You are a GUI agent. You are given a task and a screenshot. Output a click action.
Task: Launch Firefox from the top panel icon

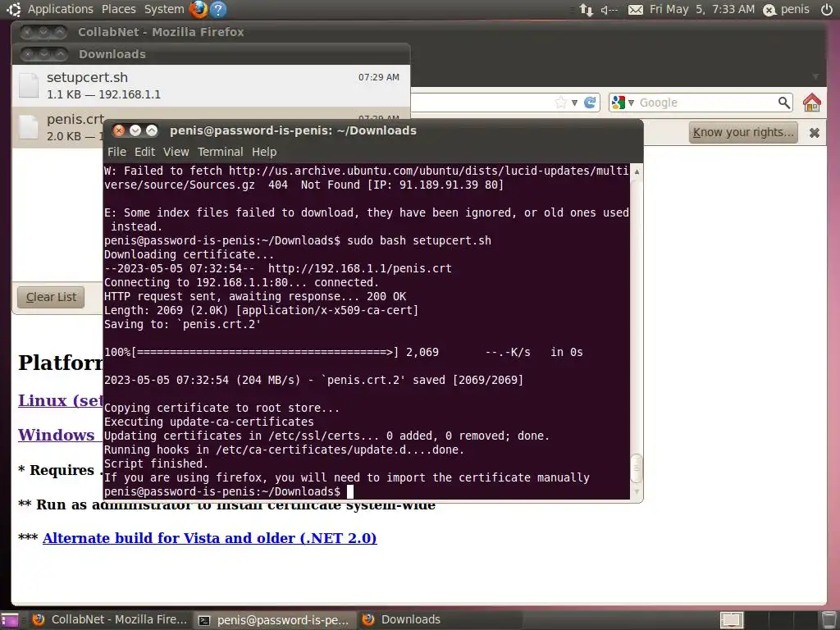(x=199, y=9)
